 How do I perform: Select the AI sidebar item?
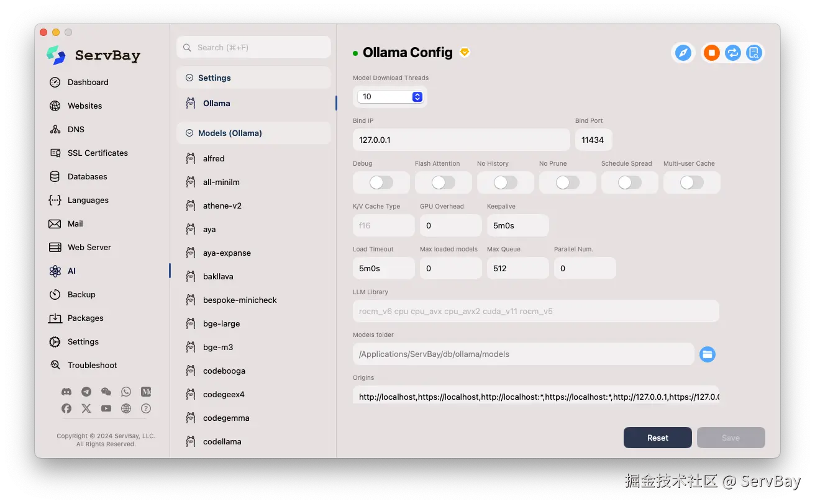(71, 271)
